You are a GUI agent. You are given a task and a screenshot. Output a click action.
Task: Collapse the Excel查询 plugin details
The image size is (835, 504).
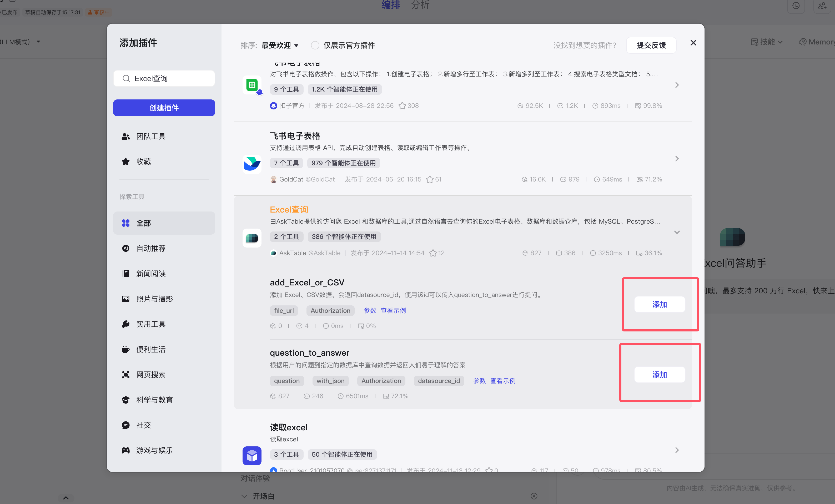pos(677,232)
